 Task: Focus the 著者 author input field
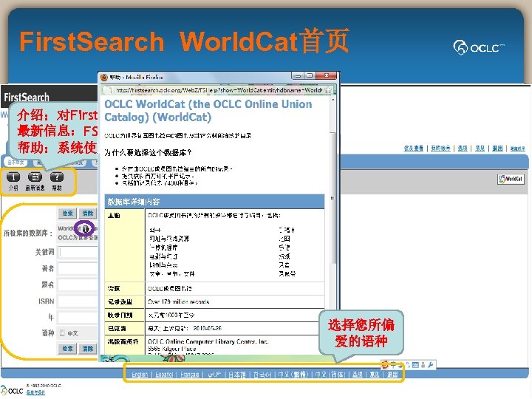(78, 268)
